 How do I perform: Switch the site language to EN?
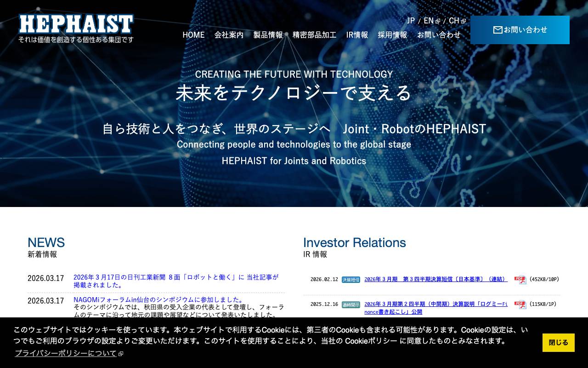pos(429,20)
